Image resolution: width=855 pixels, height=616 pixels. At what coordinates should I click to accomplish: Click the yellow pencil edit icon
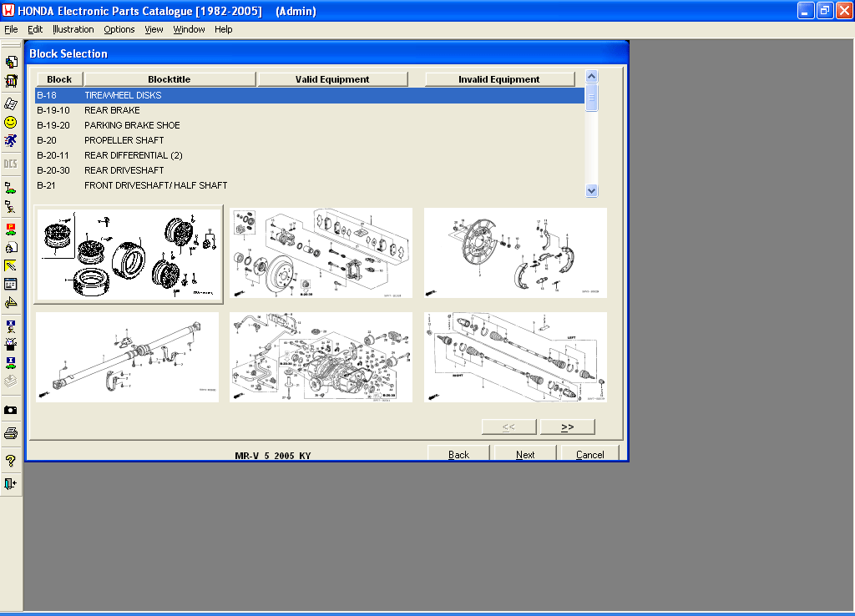click(x=10, y=265)
